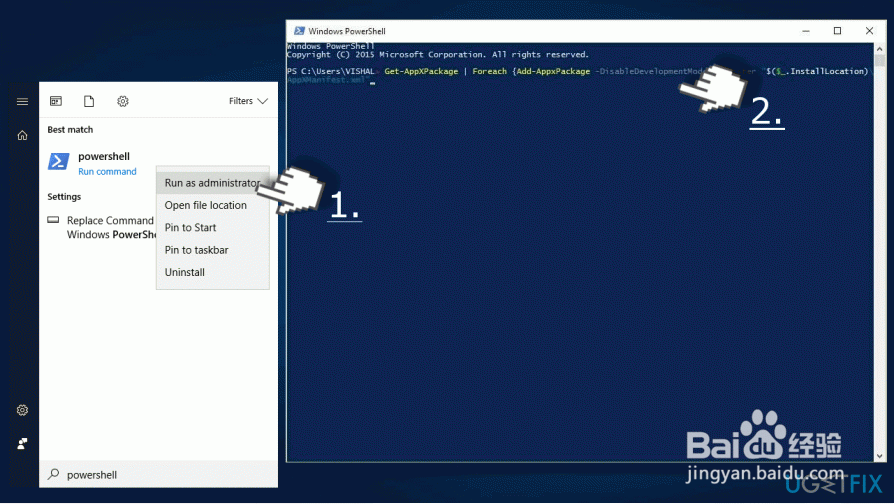Click the Add-AppxPackage command text
The width and height of the screenshot is (894, 504).
[553, 71]
